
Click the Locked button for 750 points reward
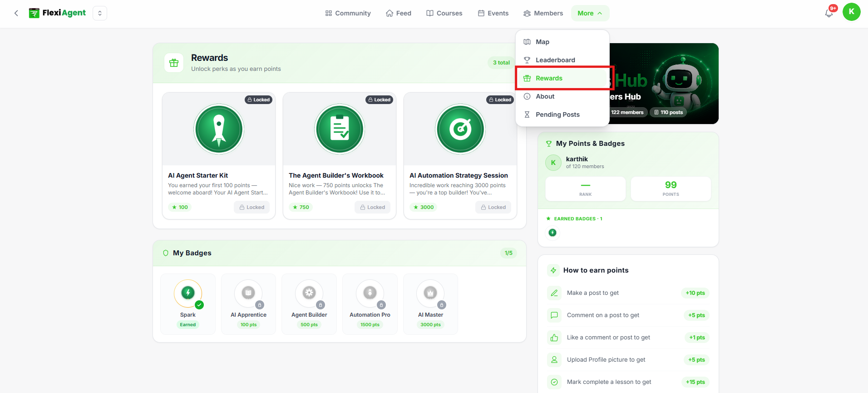click(x=373, y=207)
